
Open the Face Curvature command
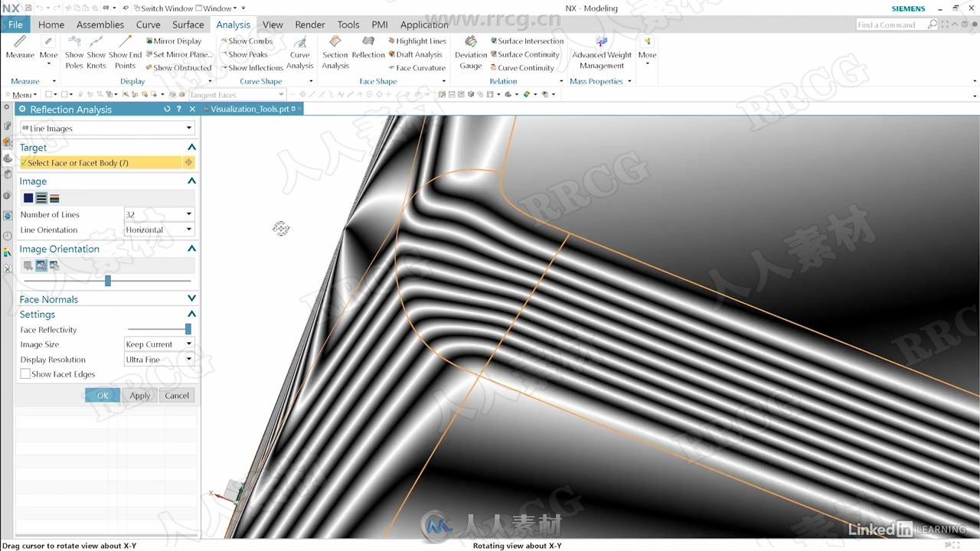pyautogui.click(x=416, y=67)
